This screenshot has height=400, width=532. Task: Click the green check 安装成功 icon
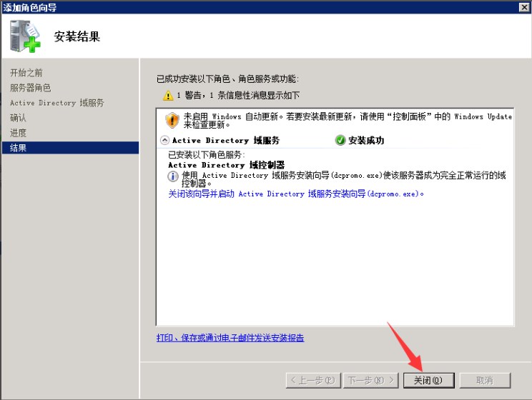pyautogui.click(x=340, y=140)
